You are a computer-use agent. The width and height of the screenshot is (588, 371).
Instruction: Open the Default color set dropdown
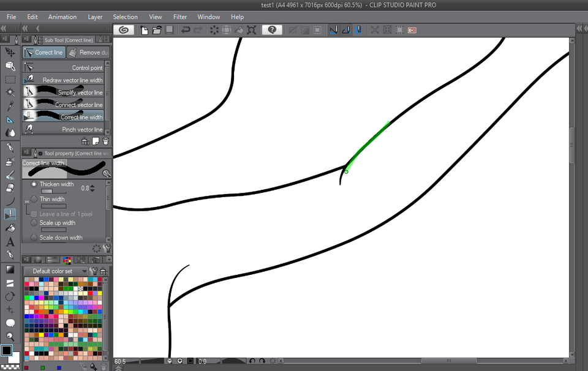tap(56, 271)
